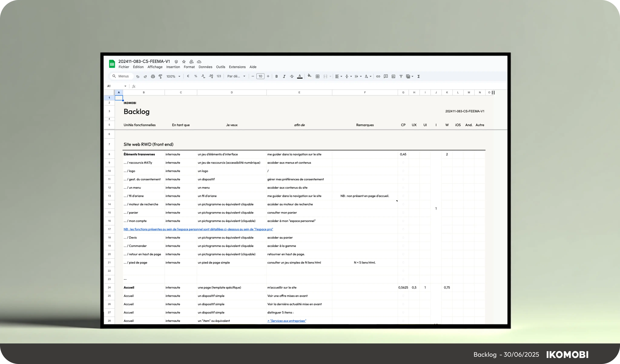Click the Services aux entreprises link
The image size is (620, 364).
tap(287, 321)
